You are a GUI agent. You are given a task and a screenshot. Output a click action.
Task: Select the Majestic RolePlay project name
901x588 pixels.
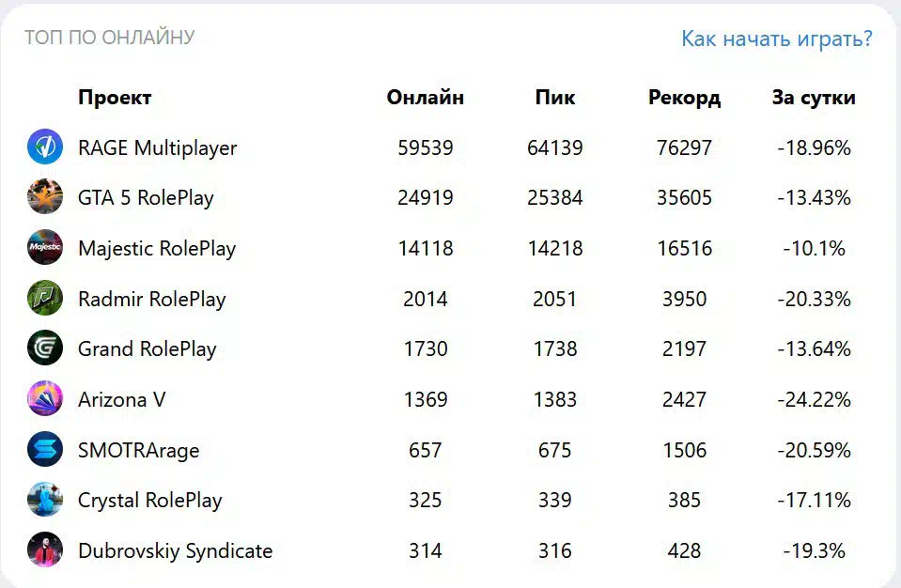(x=157, y=249)
